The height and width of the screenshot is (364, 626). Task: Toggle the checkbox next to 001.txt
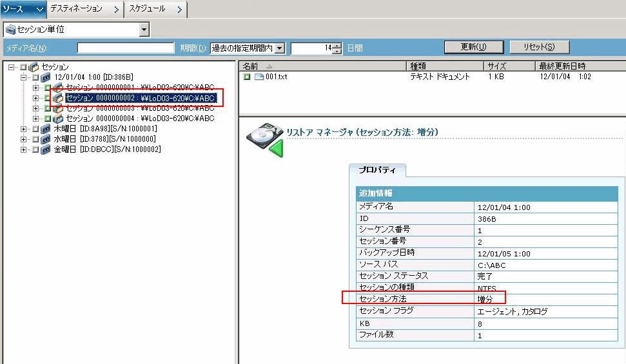[x=247, y=77]
